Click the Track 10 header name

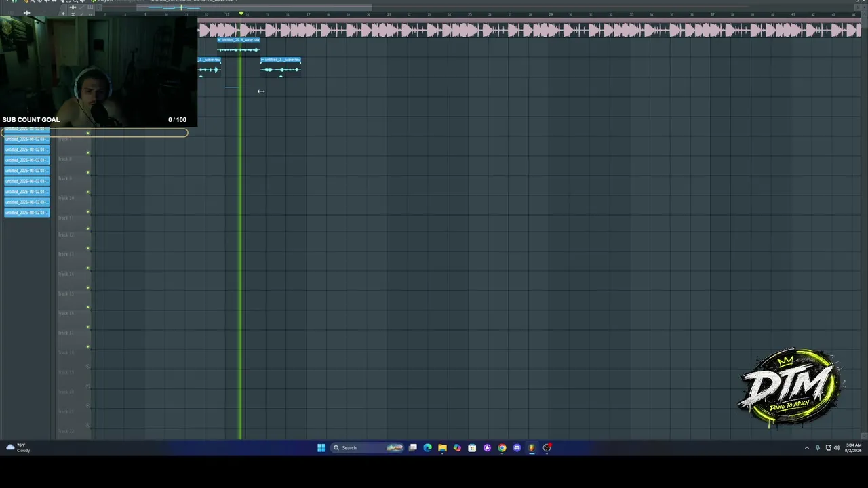click(66, 198)
